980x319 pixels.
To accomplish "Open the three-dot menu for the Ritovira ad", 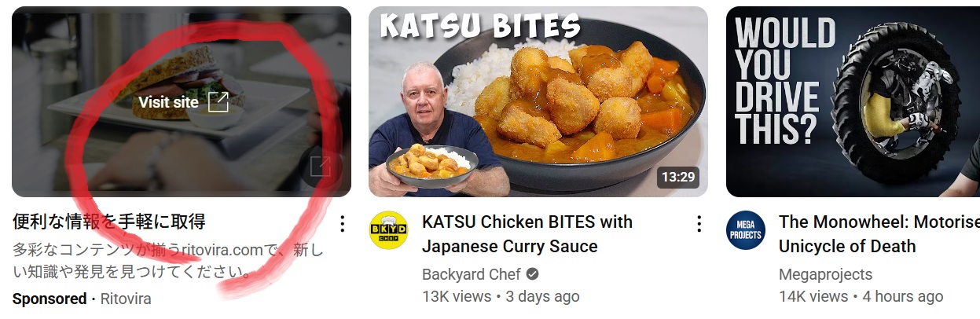I will click(x=342, y=224).
